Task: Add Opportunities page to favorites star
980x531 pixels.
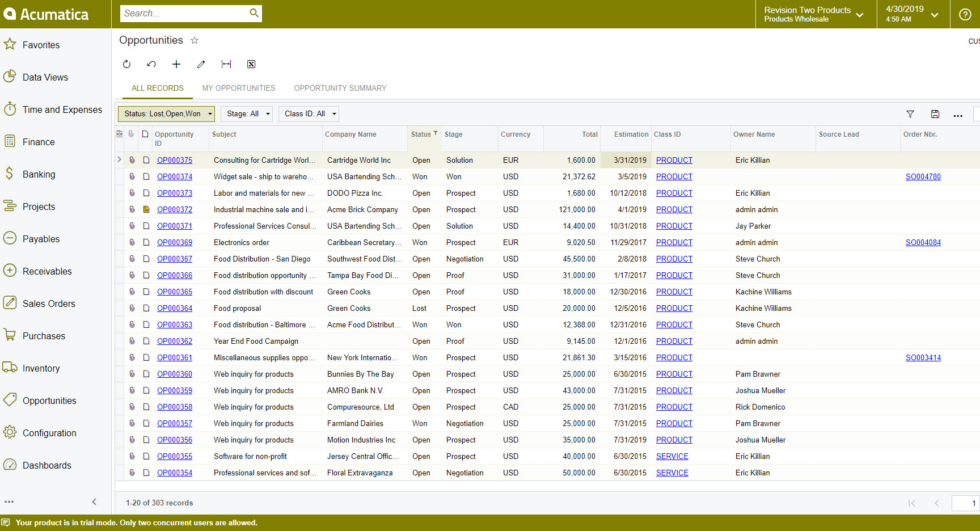Action: [x=195, y=40]
